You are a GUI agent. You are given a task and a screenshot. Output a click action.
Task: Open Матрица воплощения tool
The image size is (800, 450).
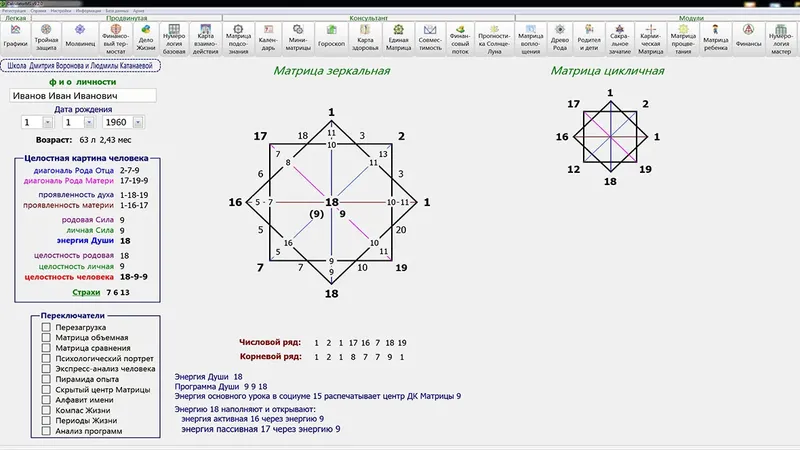[531, 39]
